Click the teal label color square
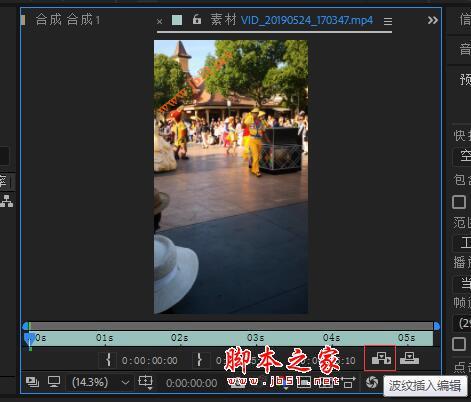 coord(177,20)
